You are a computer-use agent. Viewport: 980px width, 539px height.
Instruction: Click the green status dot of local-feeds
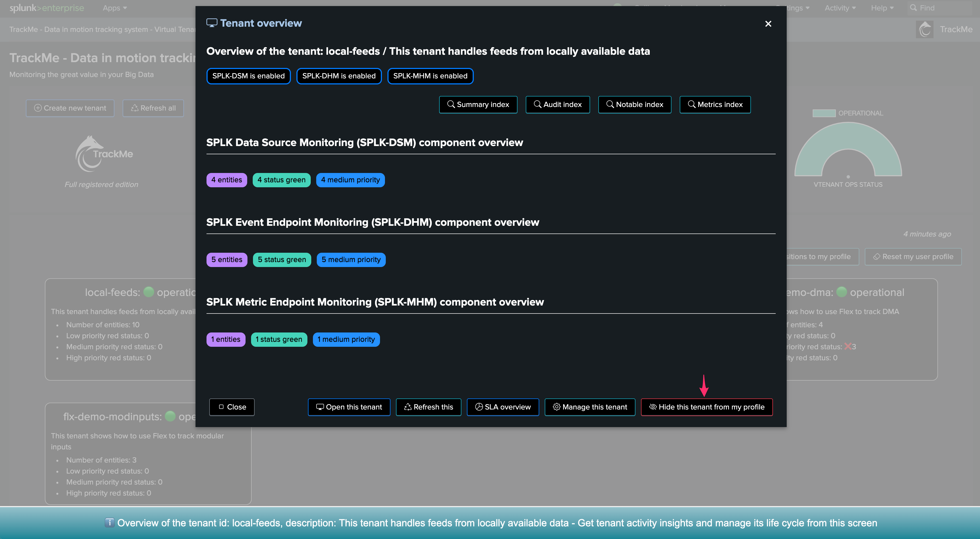tap(149, 292)
